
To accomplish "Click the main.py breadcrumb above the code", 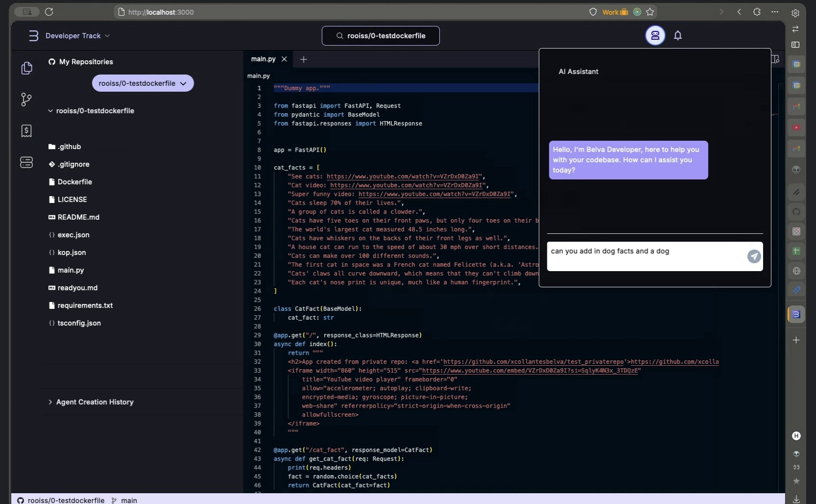I will click(258, 76).
